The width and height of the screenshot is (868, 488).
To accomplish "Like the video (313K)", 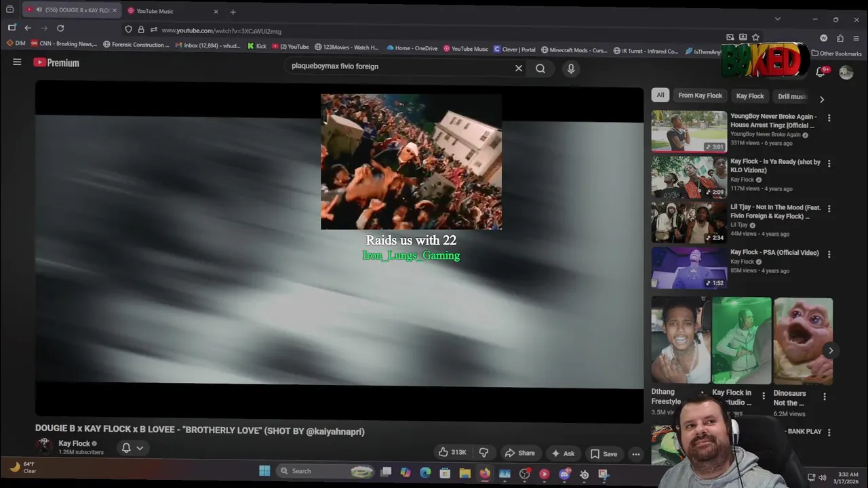I will (452, 453).
